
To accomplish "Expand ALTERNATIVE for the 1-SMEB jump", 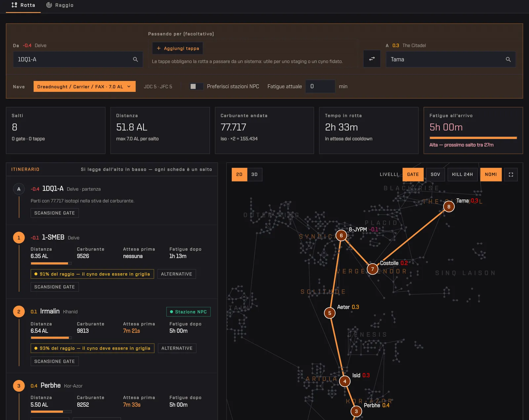I will pyautogui.click(x=177, y=274).
